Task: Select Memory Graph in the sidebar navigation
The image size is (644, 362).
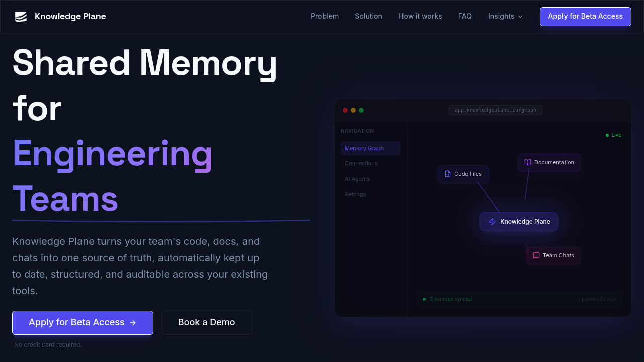Action: (x=364, y=148)
